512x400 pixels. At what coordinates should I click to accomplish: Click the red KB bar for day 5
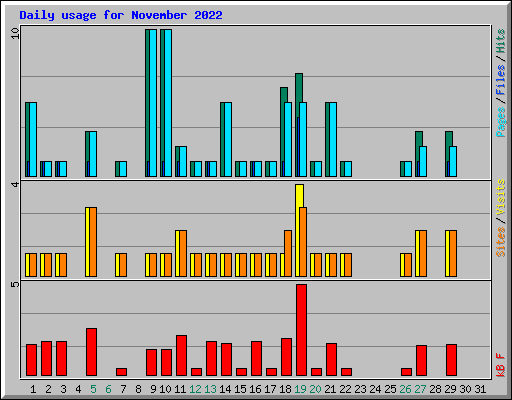tap(91, 352)
